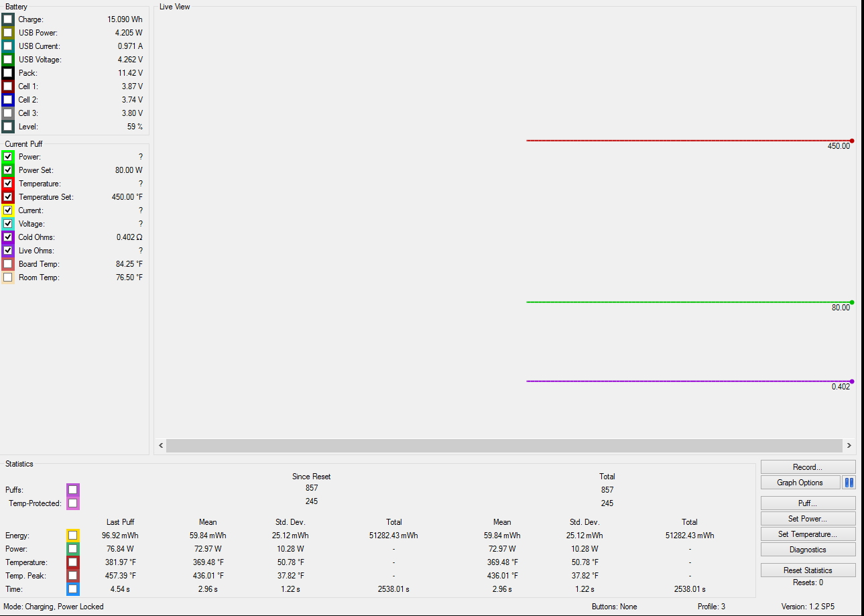864x616 pixels.
Task: Enable the USB Power graph checkbox
Action: (8, 33)
